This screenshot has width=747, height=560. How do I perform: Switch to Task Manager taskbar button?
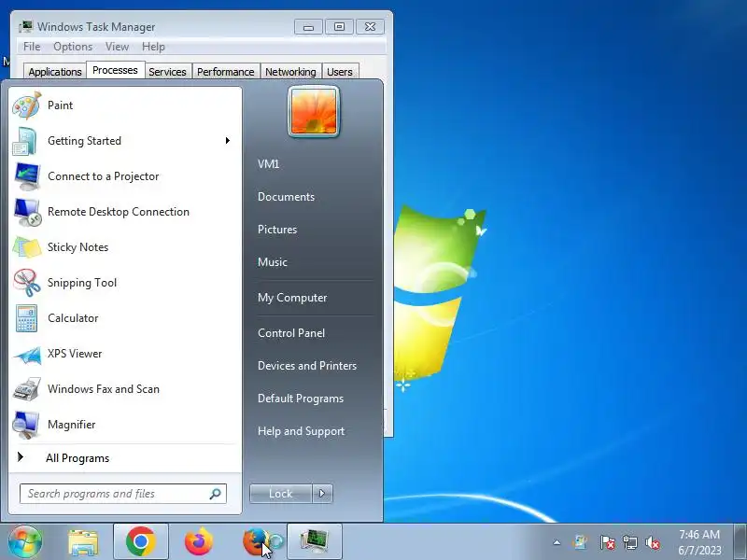coord(315,542)
